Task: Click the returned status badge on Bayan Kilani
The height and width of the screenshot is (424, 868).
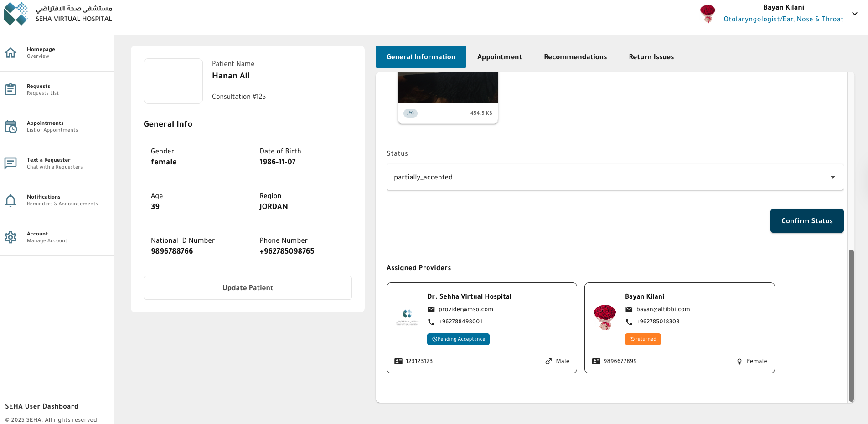Action: point(643,339)
